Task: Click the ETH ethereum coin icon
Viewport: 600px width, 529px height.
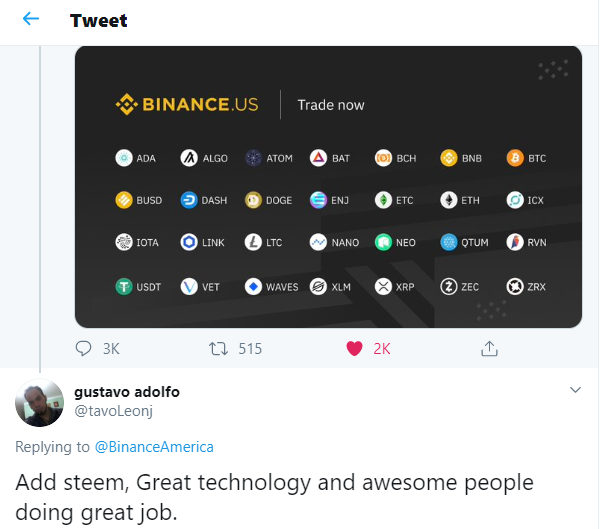Action: click(448, 200)
